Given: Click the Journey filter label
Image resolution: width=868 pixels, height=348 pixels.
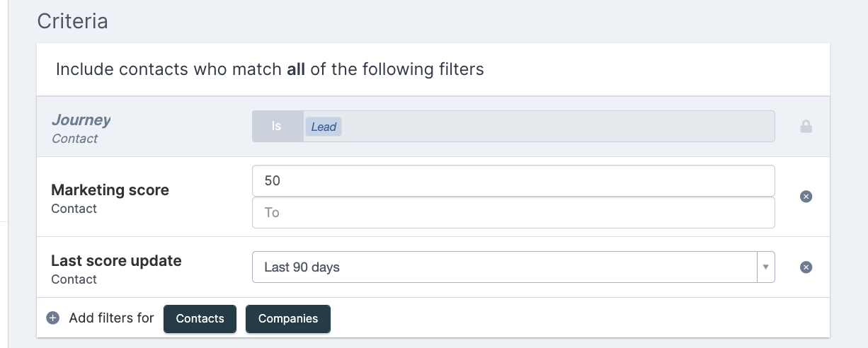Looking at the screenshot, I should coord(81,120).
